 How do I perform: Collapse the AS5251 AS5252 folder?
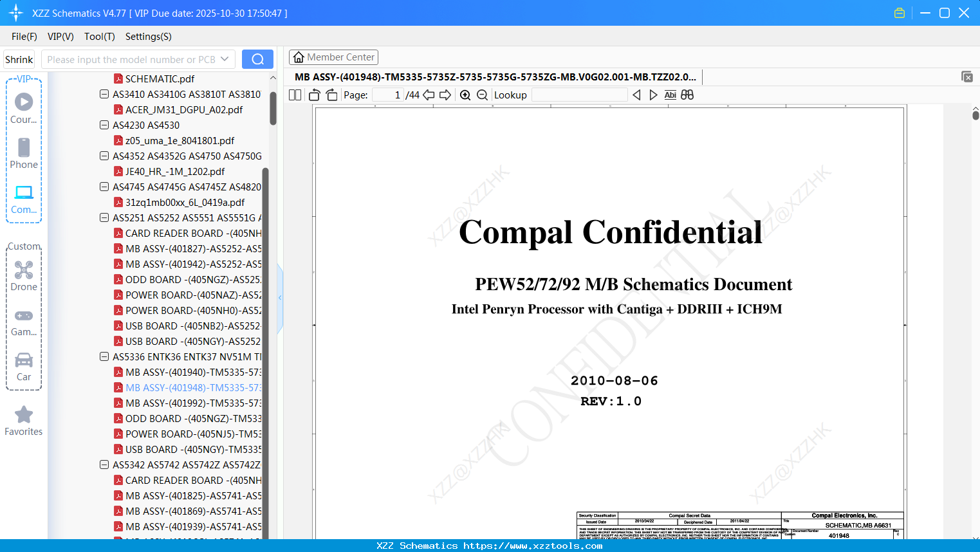(104, 217)
